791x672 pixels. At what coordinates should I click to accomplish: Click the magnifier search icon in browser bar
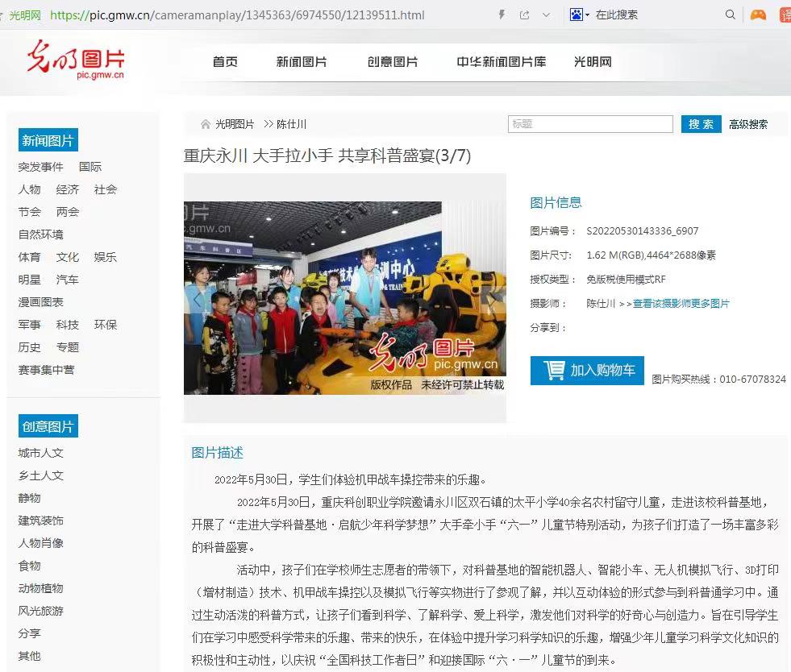731,15
